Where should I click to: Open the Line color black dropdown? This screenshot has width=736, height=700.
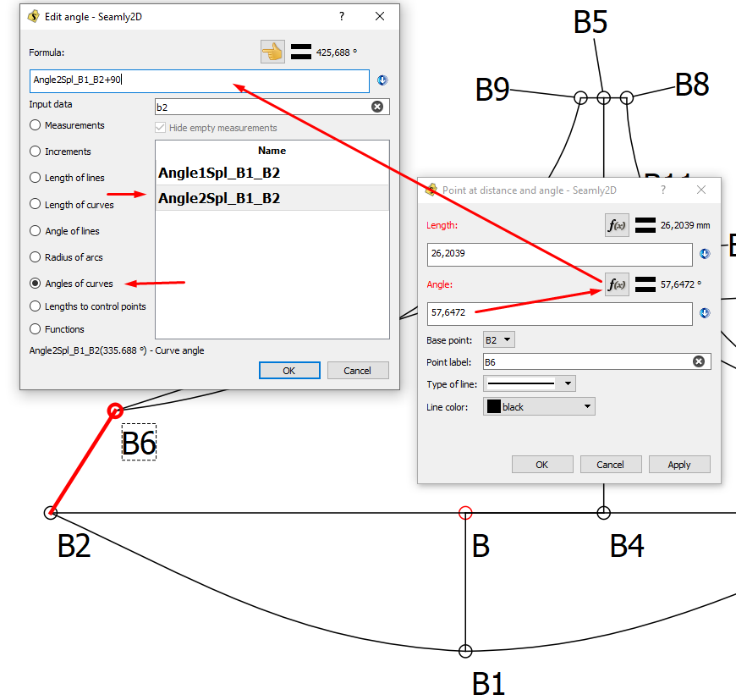pos(539,407)
